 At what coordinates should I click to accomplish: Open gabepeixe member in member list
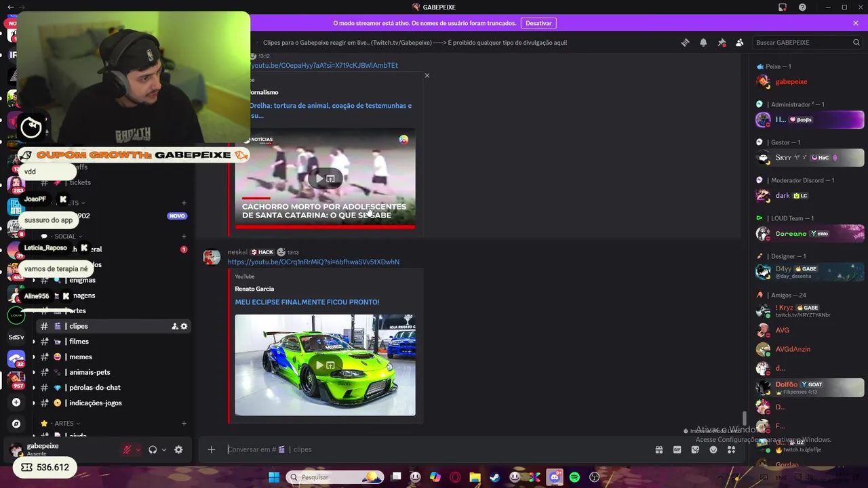pos(810,81)
